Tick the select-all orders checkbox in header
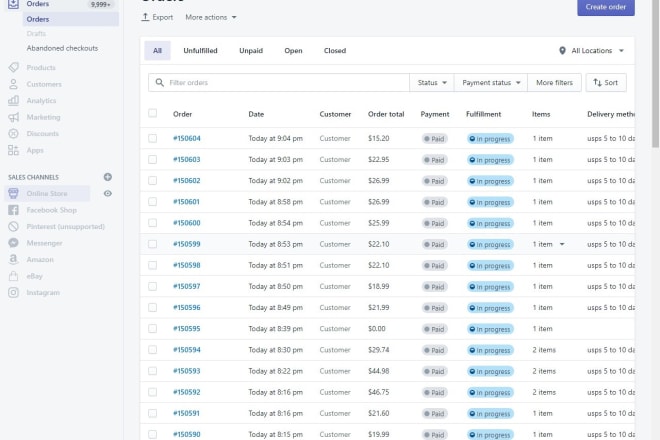 click(152, 113)
